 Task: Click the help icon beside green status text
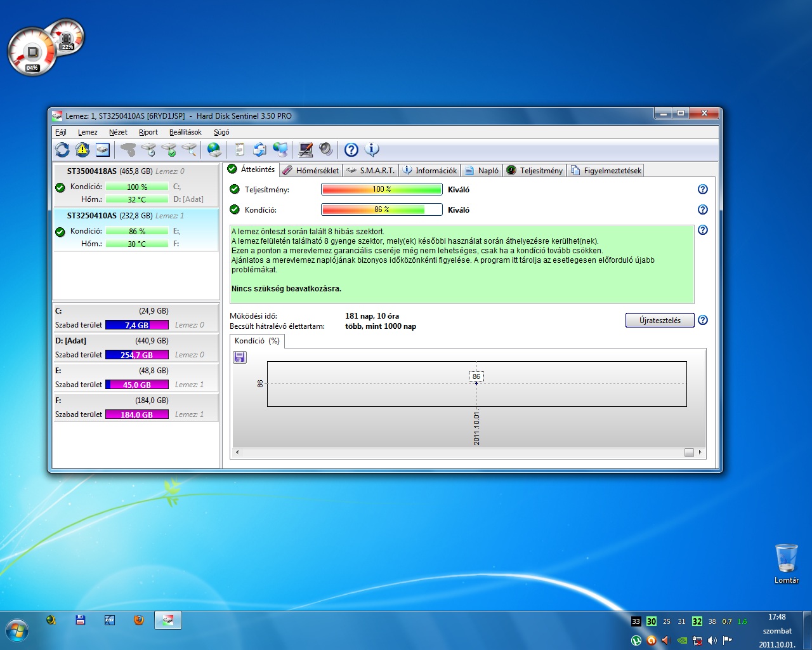[x=702, y=230]
